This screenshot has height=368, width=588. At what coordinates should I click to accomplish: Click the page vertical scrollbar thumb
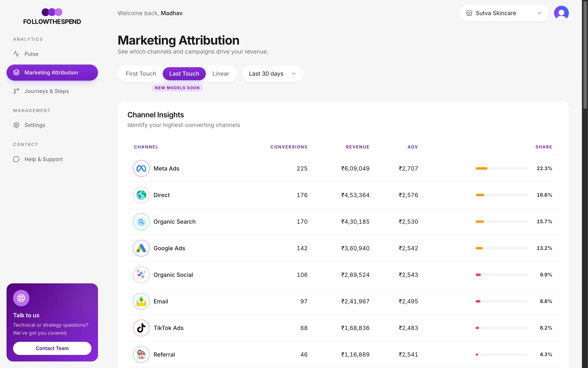pos(585,55)
